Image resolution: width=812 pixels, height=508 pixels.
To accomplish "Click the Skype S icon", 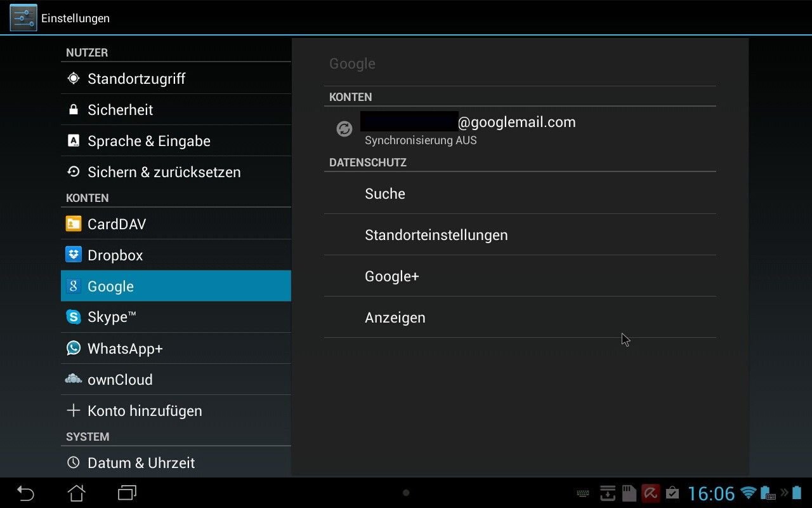I will tap(74, 317).
